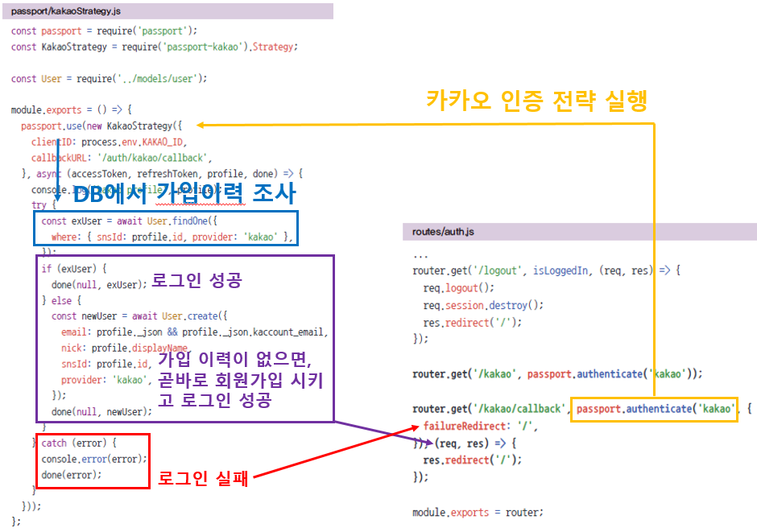Click the if (exUser) { line
This screenshot has width=757, height=532.
[x=74, y=269]
